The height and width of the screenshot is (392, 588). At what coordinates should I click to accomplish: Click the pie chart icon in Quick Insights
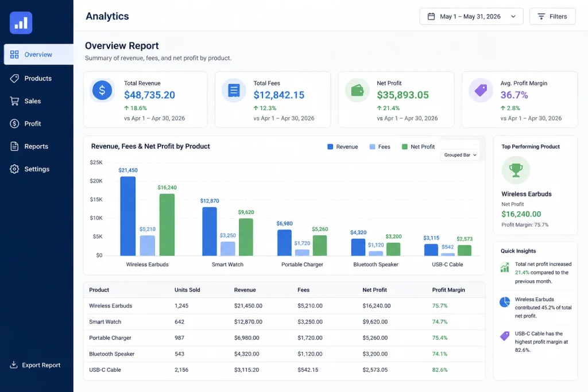[x=505, y=302]
